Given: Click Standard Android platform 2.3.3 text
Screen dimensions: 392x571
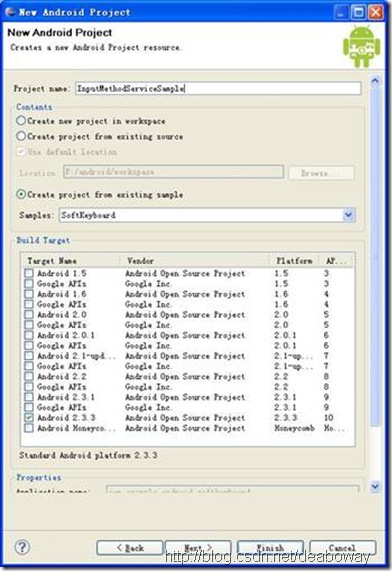Looking at the screenshot, I should tap(89, 455).
